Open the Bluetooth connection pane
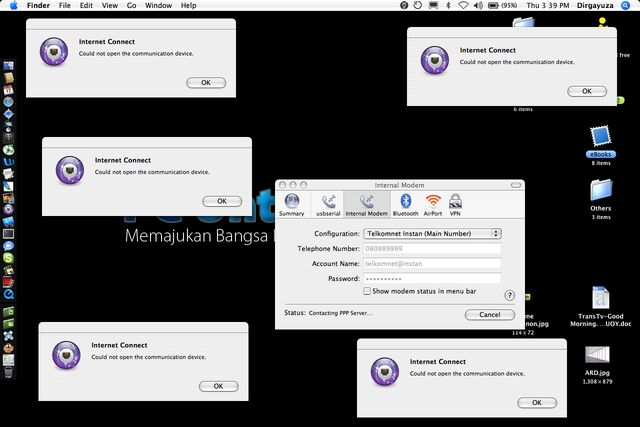The image size is (640, 427). click(405, 205)
